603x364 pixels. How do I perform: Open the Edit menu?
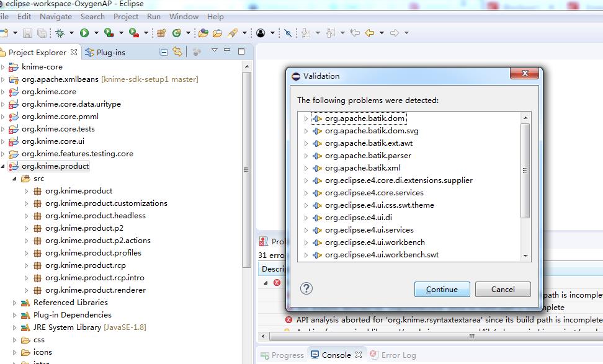(x=24, y=17)
